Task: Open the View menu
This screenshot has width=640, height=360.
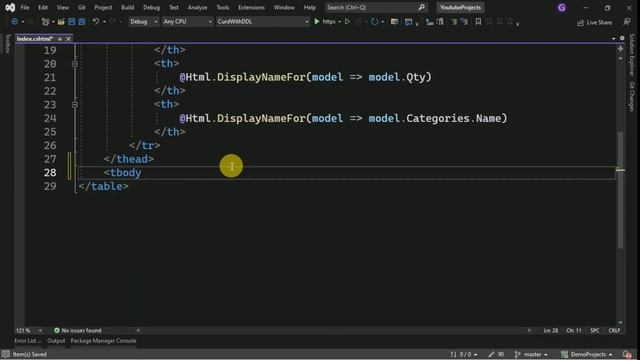Action: click(x=62, y=7)
